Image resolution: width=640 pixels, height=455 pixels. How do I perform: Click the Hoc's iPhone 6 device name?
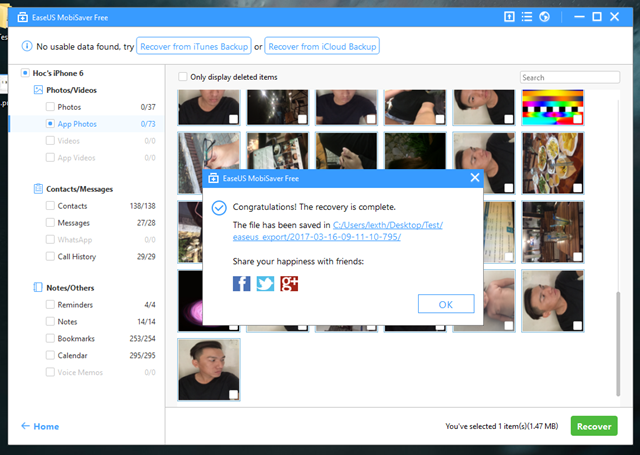click(x=58, y=73)
